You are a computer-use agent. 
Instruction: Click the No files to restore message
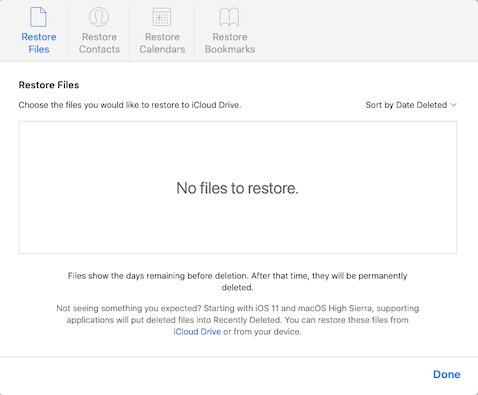[237, 188]
